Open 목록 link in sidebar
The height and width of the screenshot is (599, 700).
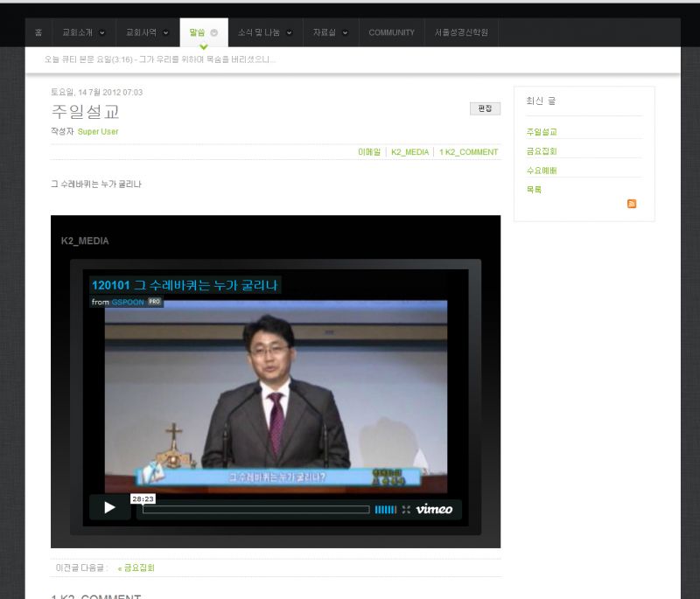534,190
